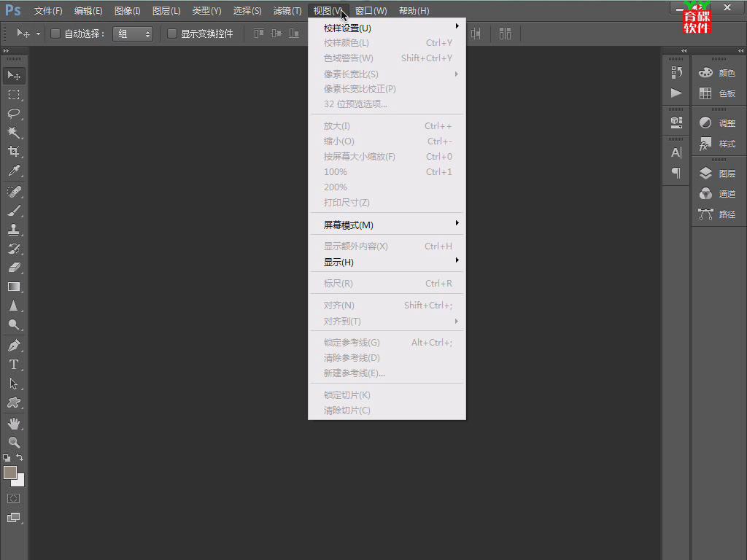The width and height of the screenshot is (747, 560).
Task: Select the Brush tool
Action: pos(14,211)
